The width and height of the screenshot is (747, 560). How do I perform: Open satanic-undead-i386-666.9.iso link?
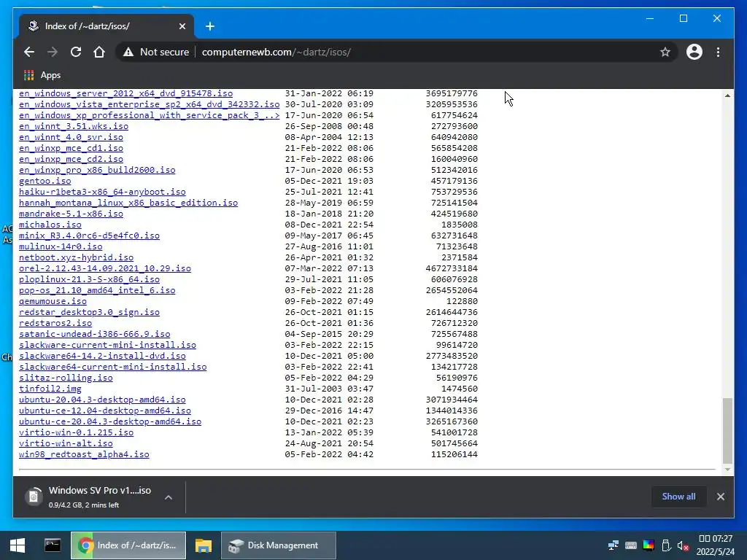click(94, 334)
